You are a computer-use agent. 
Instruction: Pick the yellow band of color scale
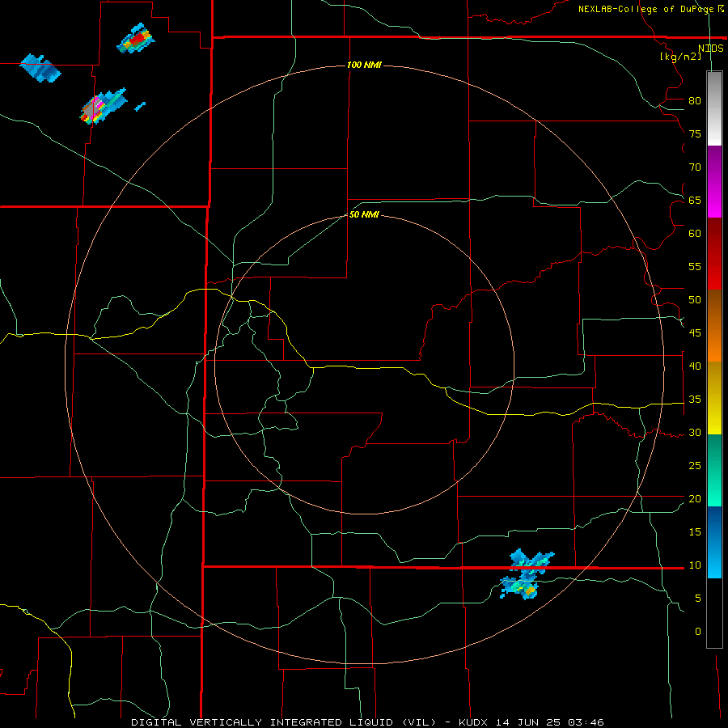pyautogui.click(x=714, y=398)
